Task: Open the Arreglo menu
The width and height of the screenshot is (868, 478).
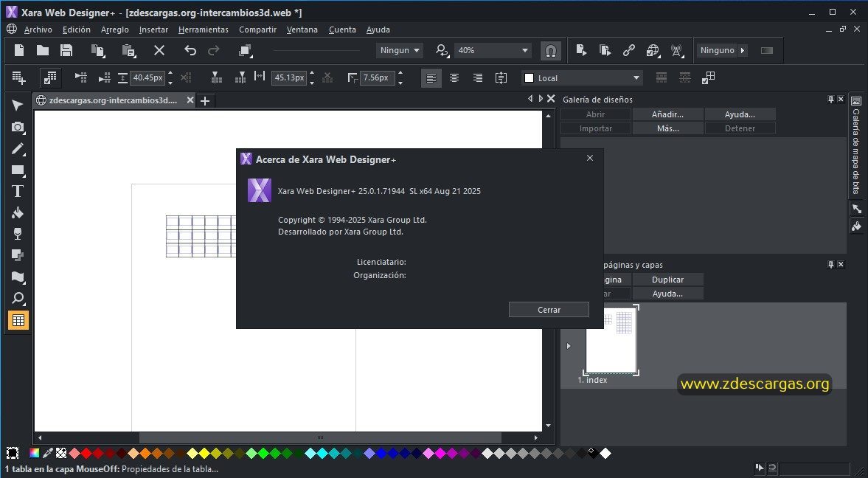Action: (114, 30)
